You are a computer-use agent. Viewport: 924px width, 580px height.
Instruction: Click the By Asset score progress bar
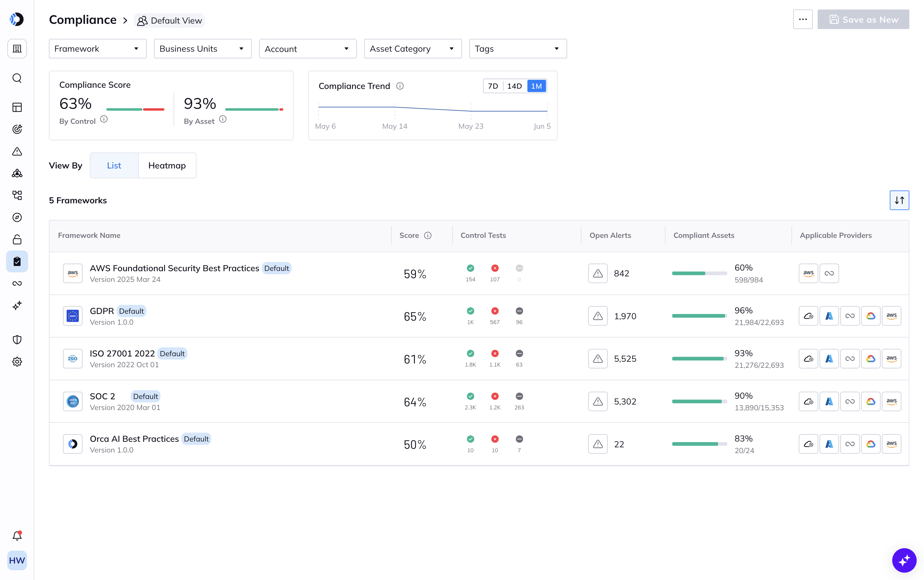[x=254, y=109]
